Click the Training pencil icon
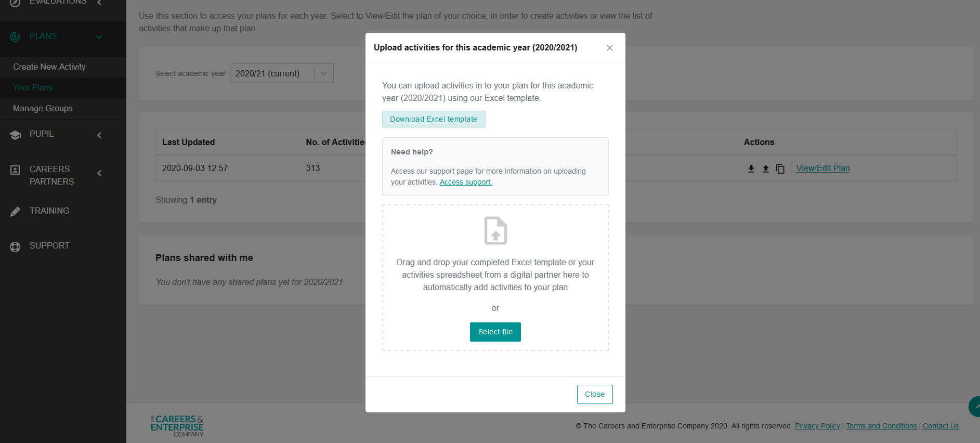980x443 pixels. click(x=15, y=211)
